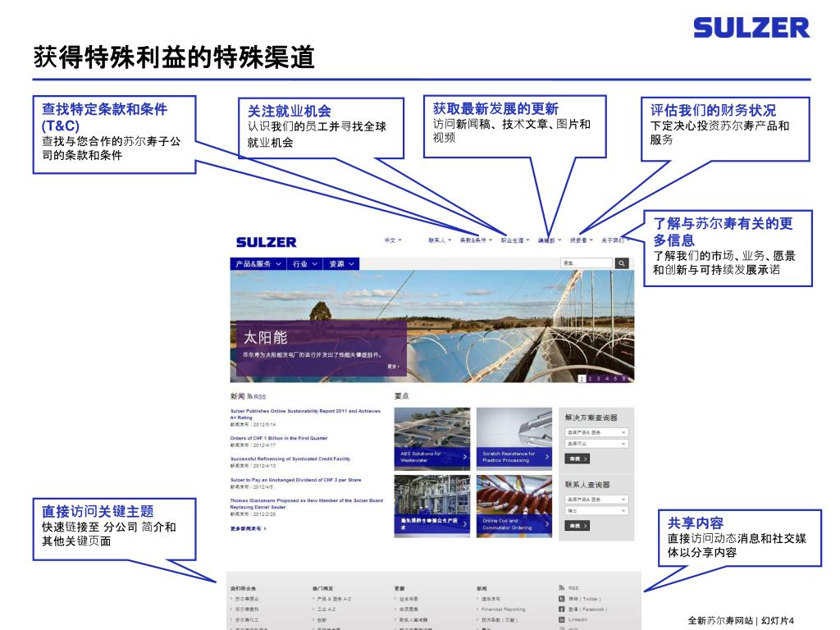Expand the 条款&条件 top menu

click(x=476, y=240)
